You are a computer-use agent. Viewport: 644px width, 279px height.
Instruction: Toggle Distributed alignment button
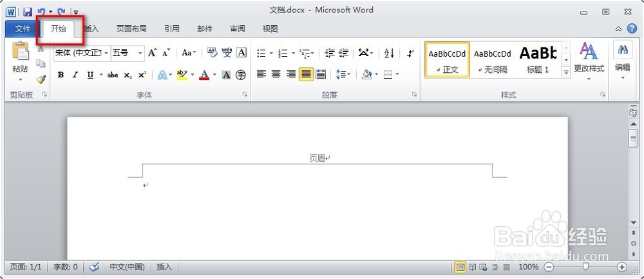(x=321, y=74)
